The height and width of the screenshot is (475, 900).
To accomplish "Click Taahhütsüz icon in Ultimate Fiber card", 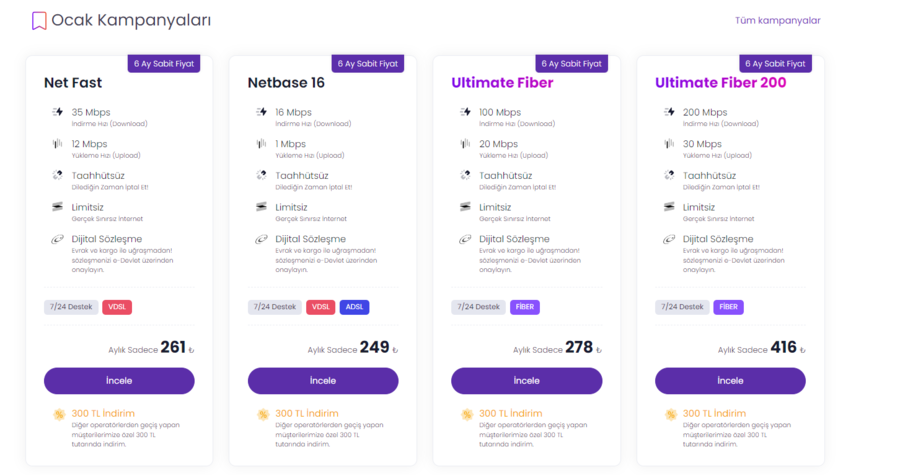I will tap(465, 175).
